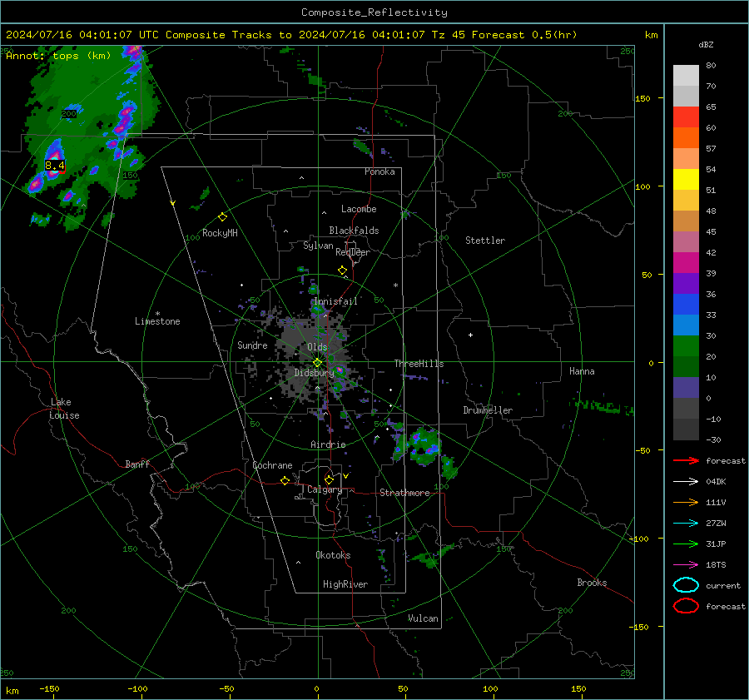This screenshot has height=700, width=749.
Task: Click the cyan current ellipse legend symbol
Action: click(x=686, y=585)
